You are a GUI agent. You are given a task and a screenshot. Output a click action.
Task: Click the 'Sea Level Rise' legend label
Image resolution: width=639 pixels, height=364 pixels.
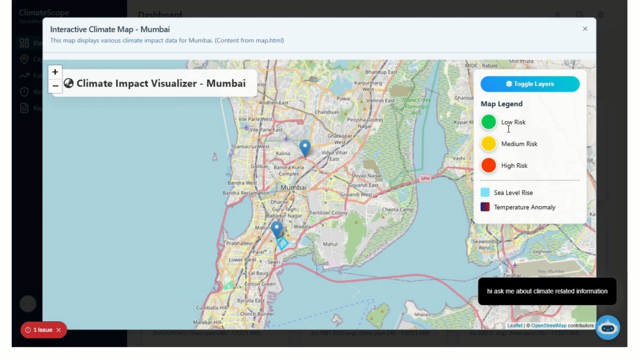point(513,193)
